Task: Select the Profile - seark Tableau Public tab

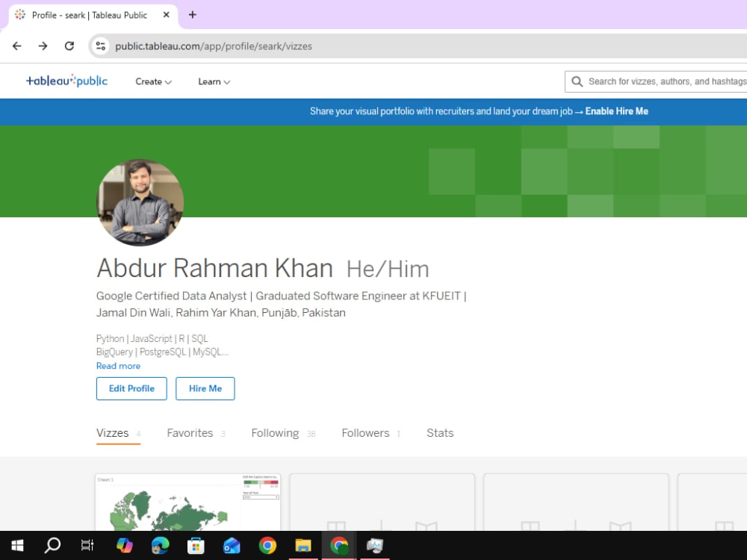Action: (x=93, y=15)
